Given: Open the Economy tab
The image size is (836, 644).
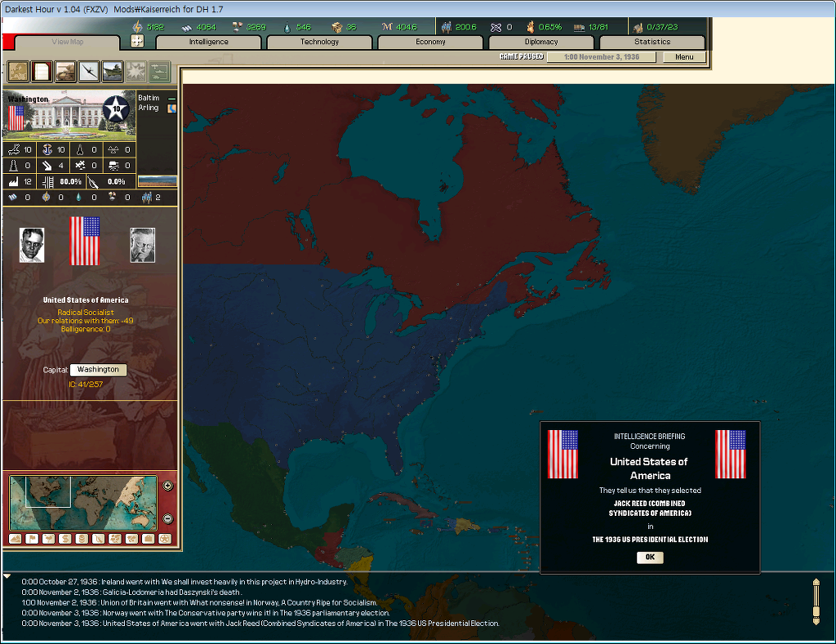Looking at the screenshot, I should point(430,42).
